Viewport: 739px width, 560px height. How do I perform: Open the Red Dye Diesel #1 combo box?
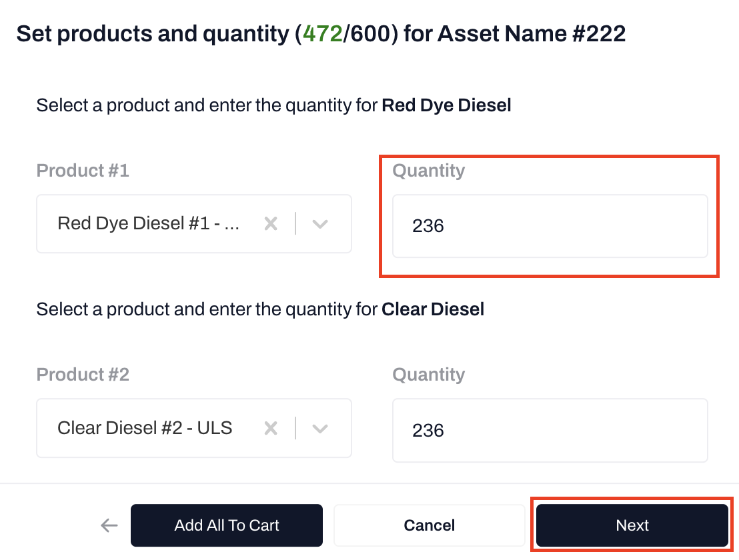point(149,224)
